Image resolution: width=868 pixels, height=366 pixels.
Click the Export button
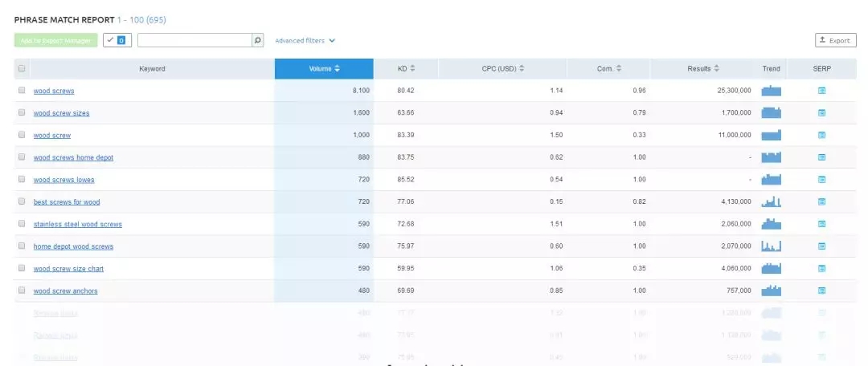(x=835, y=40)
